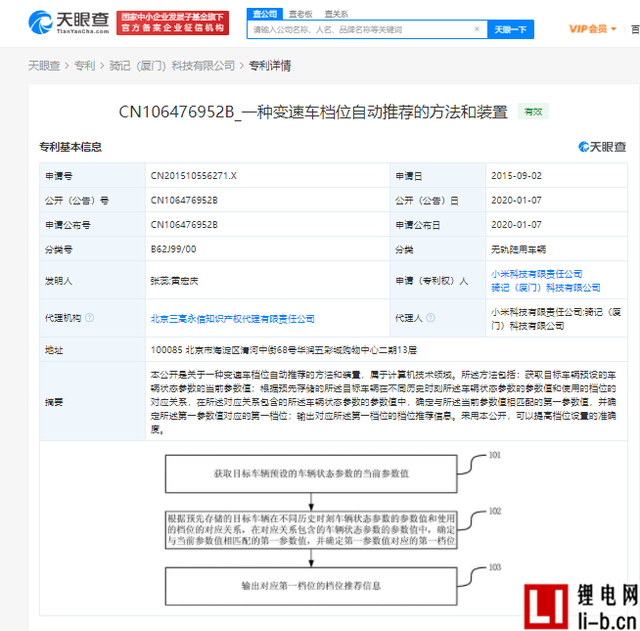Click the 专利基本信息 section heading
The width and height of the screenshot is (640, 631).
(x=70, y=147)
